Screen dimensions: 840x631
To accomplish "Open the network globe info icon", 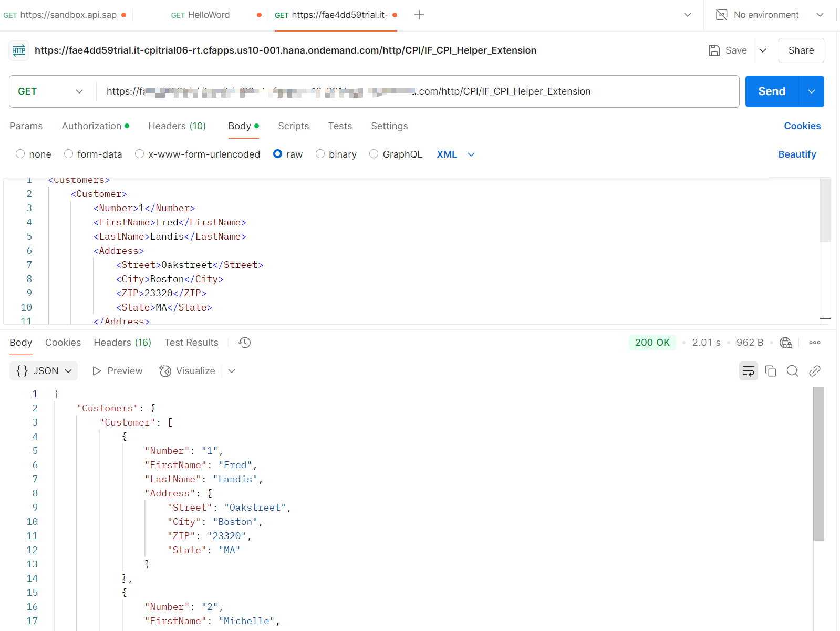I will [x=785, y=343].
